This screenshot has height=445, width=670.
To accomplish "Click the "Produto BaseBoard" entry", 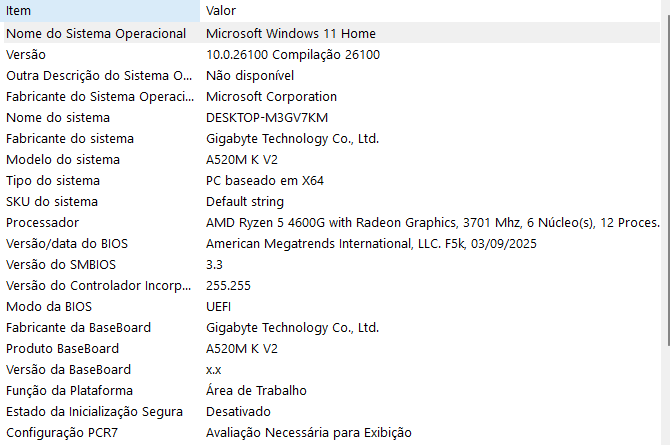I will tap(62, 349).
